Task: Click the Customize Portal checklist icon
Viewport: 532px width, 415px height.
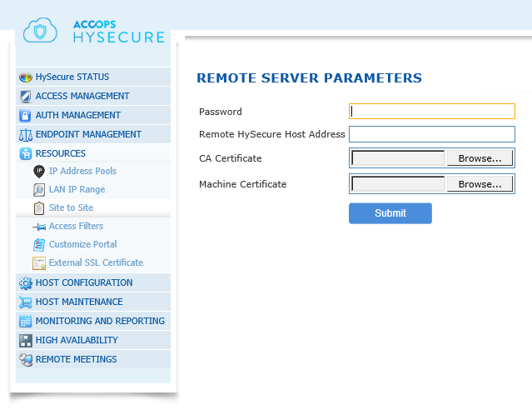Action: tap(39, 245)
